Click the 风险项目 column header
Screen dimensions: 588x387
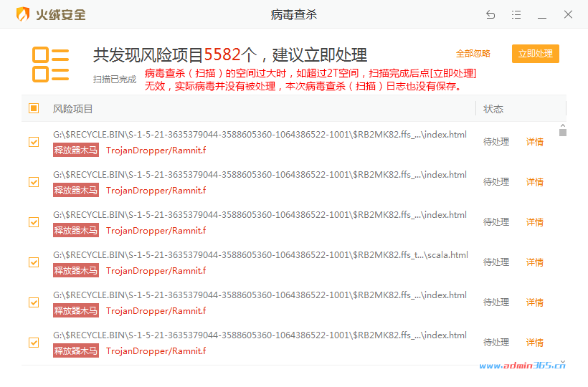coord(72,109)
